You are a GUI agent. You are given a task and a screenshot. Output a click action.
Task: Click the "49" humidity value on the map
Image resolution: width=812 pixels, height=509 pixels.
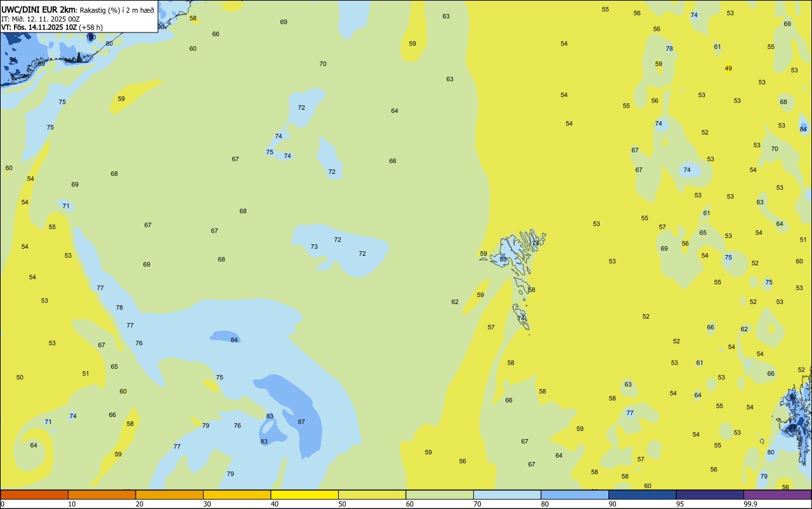(x=728, y=69)
